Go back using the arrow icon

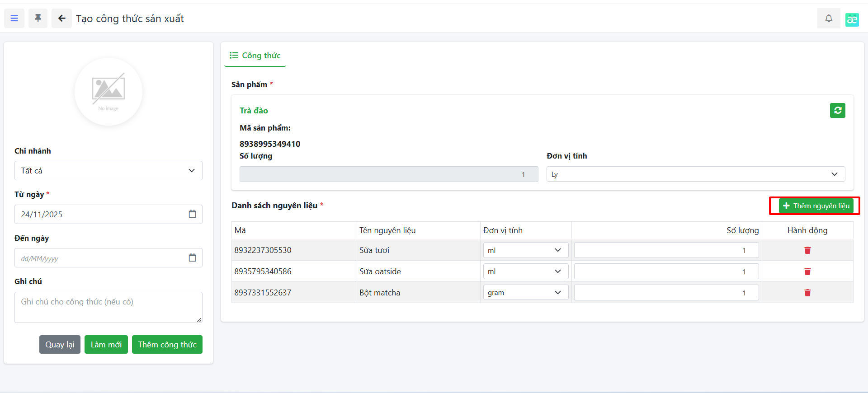pos(61,19)
